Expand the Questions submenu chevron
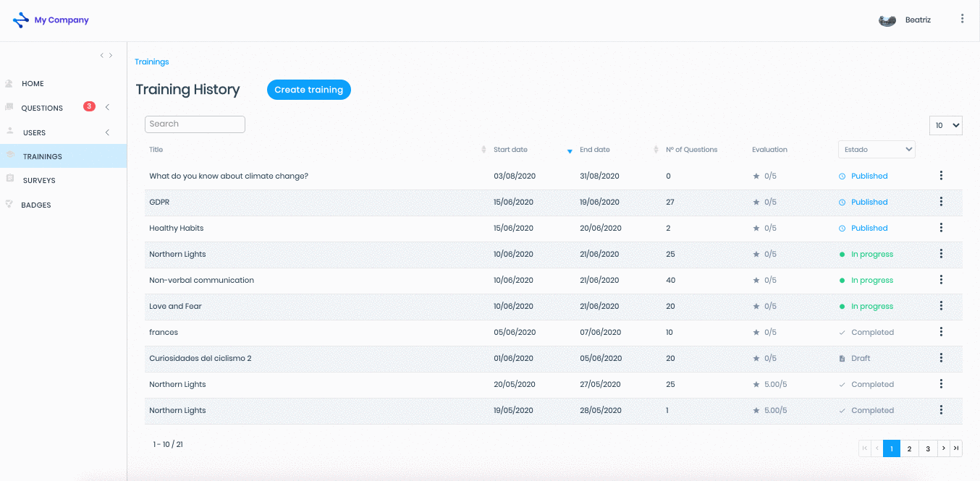Screen dimensions: 980x481 pyautogui.click(x=107, y=108)
